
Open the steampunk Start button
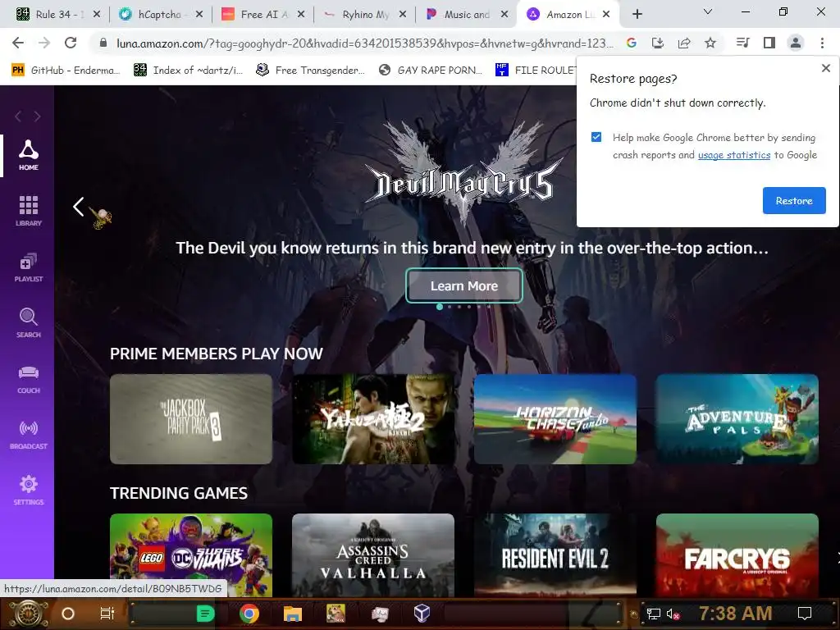tap(28, 614)
